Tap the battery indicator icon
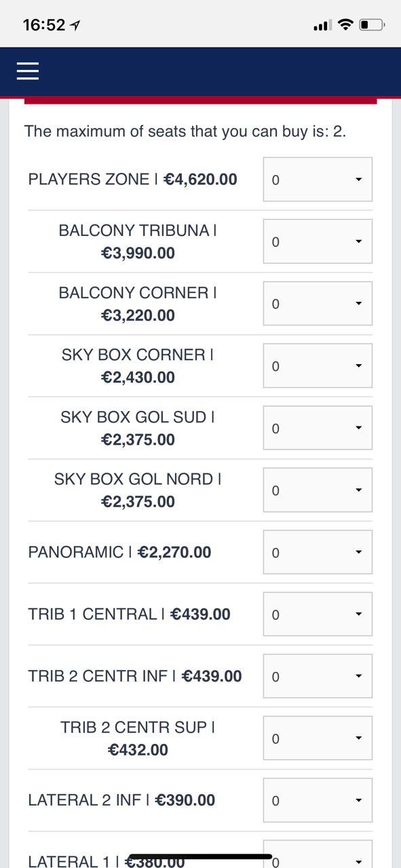The width and height of the screenshot is (401, 868). coord(372,25)
